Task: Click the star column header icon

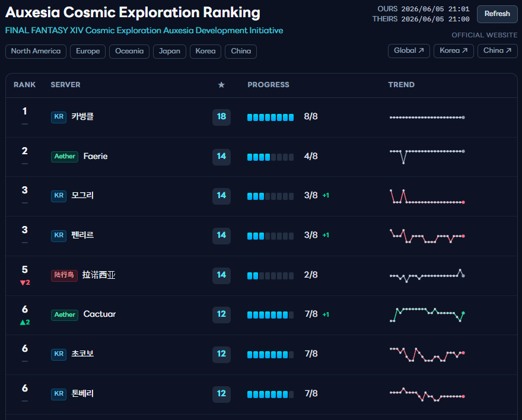Action: pos(221,85)
